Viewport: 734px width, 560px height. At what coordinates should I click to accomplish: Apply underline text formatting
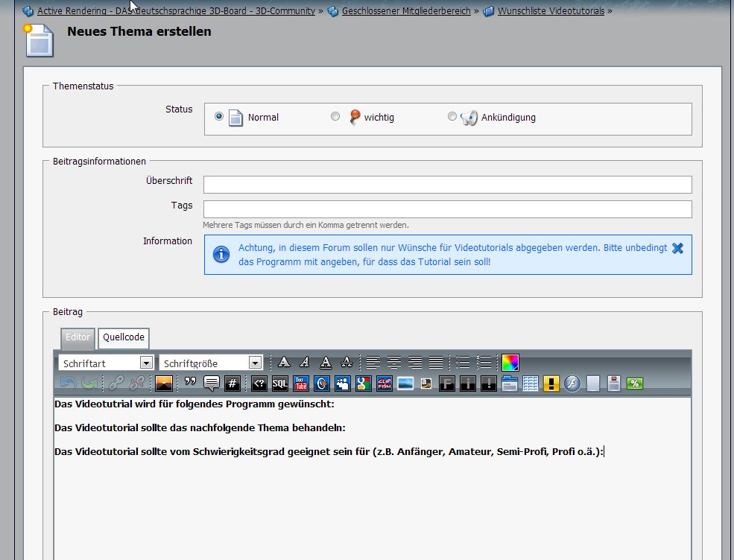326,363
